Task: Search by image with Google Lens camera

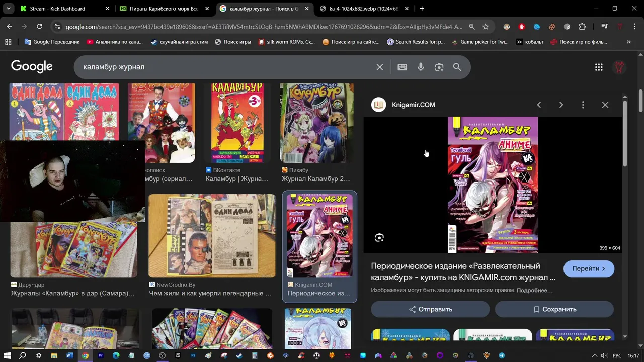Action: [439, 67]
